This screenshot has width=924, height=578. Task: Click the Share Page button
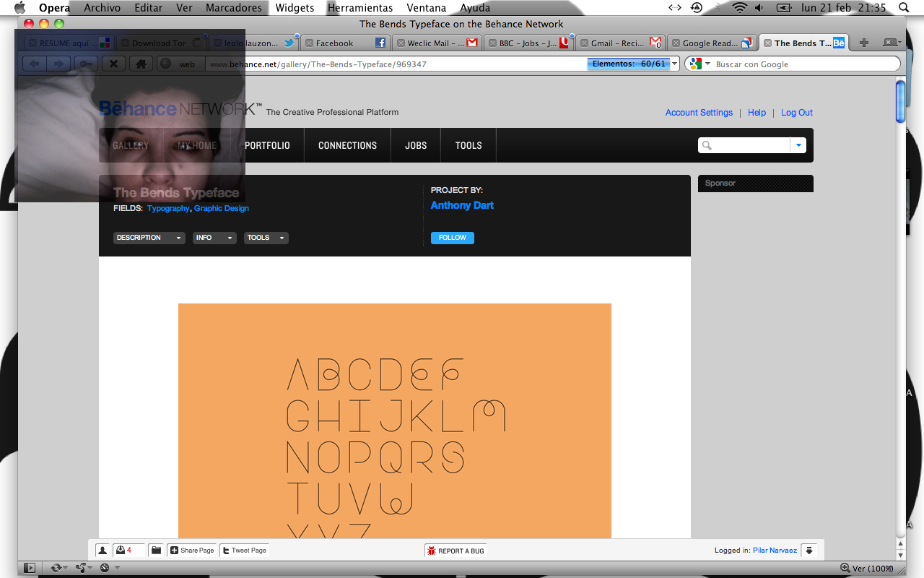tap(192, 551)
